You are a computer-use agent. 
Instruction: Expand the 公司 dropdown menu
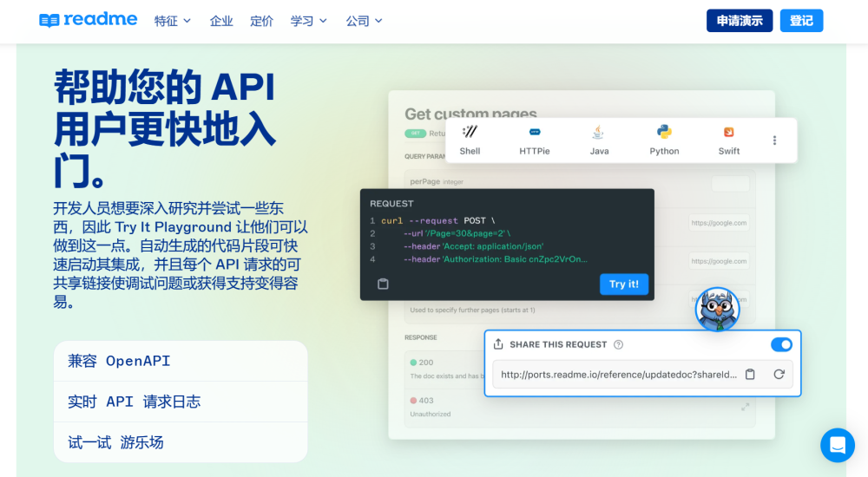(364, 21)
